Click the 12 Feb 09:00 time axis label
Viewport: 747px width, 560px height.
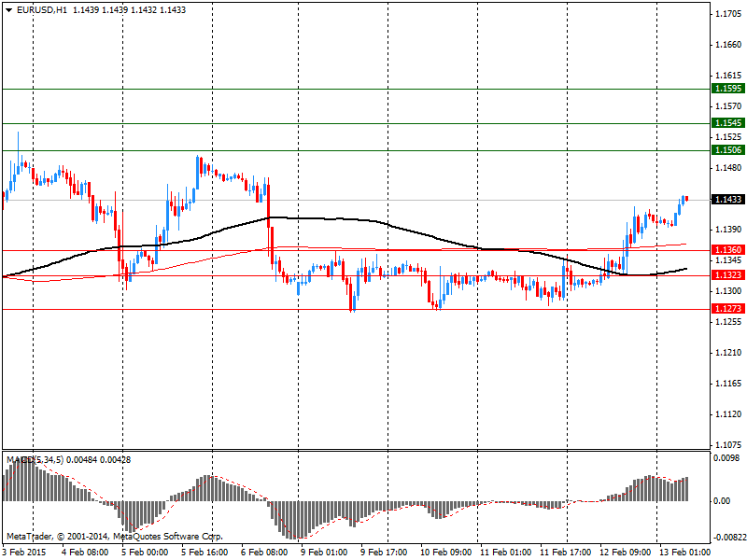pos(625,552)
